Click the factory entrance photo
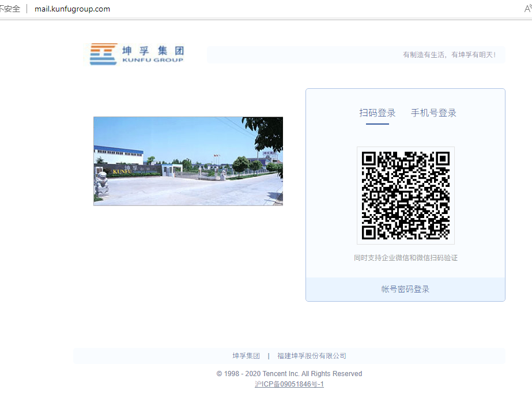 pos(188,161)
